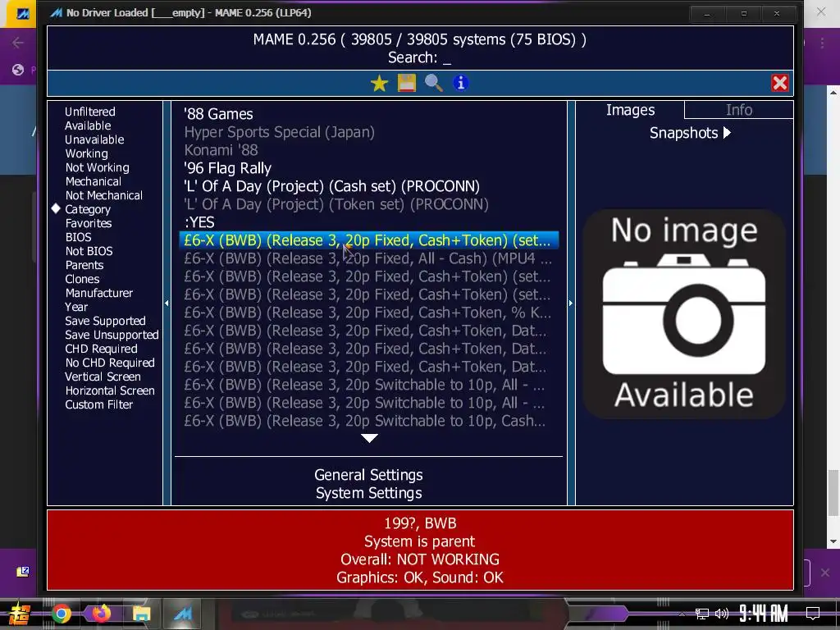Image resolution: width=840 pixels, height=630 pixels.
Task: Click the MAME taskbar icon
Action: tap(183, 614)
